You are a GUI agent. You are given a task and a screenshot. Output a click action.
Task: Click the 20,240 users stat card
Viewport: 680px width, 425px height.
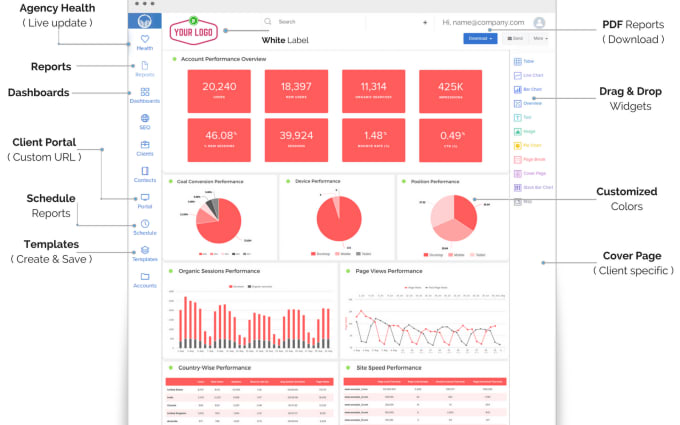[219, 92]
